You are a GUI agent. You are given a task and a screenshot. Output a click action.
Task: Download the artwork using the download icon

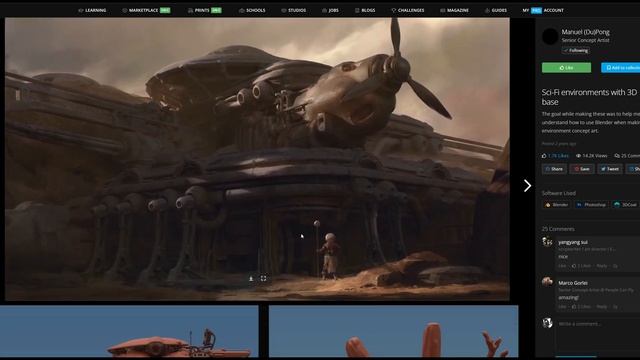pos(251,278)
